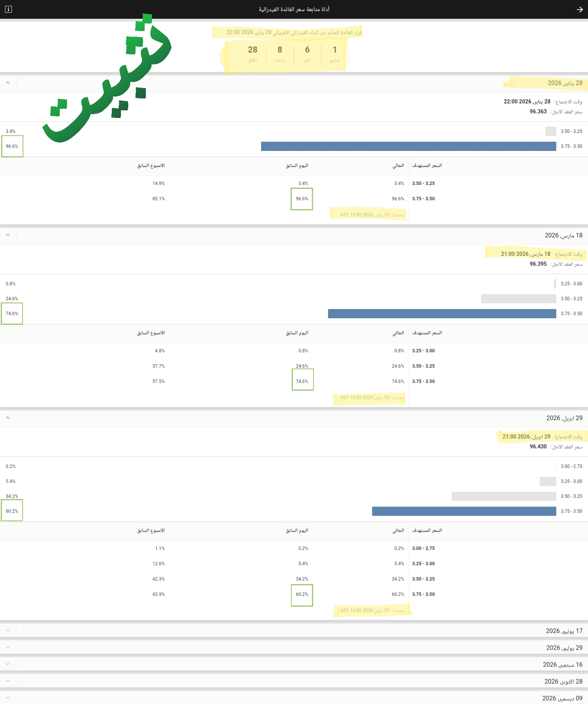588x704 pixels.
Task: Click the 74.6% blue bar for March
Action: point(442,314)
